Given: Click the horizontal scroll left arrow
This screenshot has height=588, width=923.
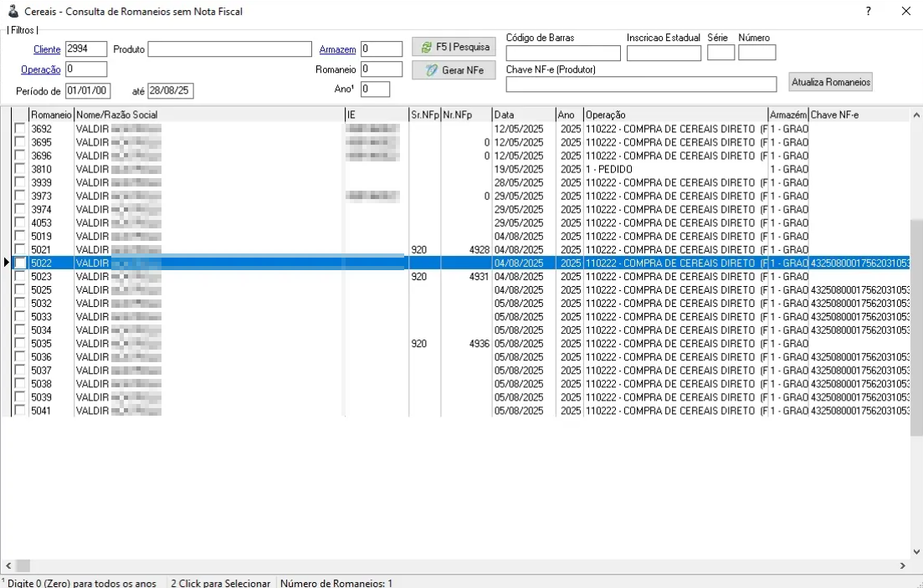Looking at the screenshot, I should click(x=8, y=565).
